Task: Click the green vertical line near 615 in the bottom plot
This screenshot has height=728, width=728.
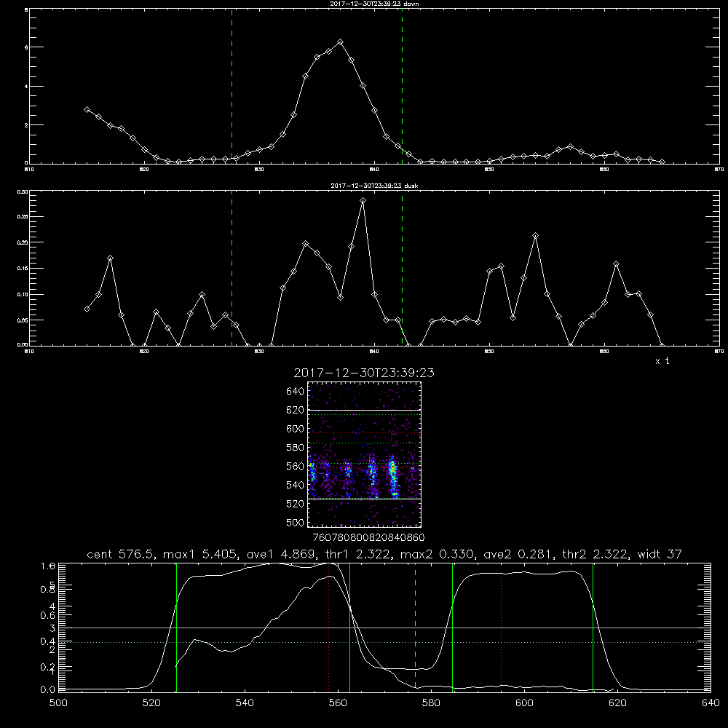Action: (x=593, y=627)
